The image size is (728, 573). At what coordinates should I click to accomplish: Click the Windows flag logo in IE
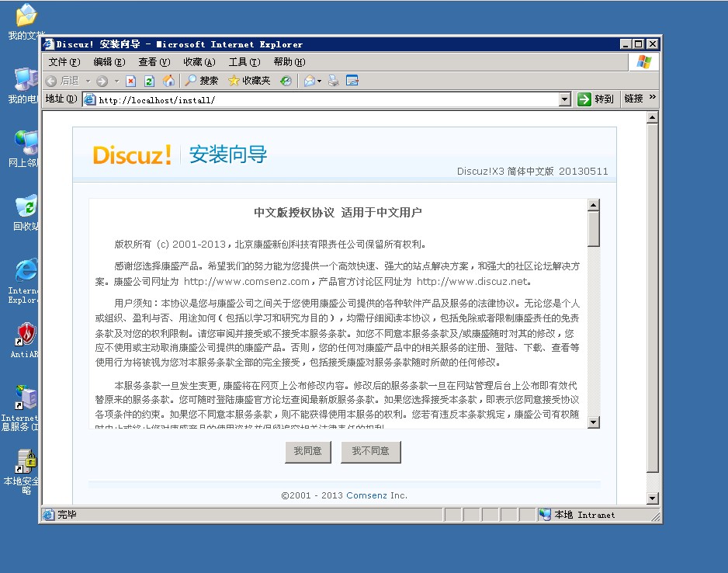click(644, 62)
